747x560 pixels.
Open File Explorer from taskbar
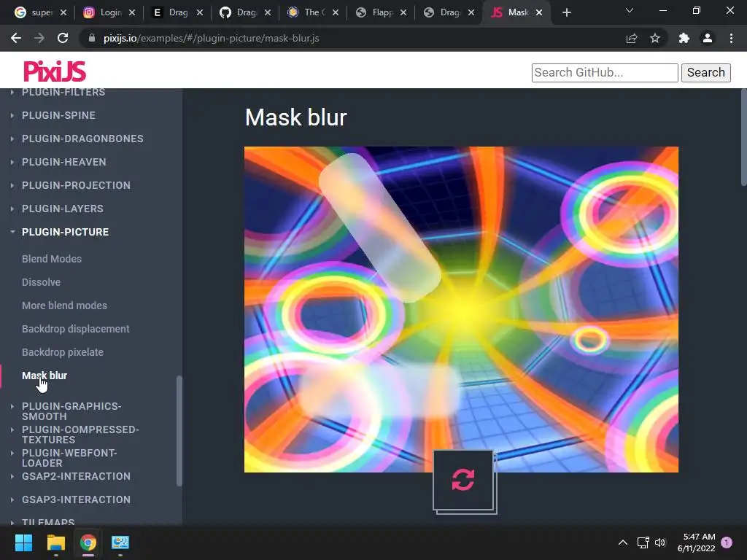[x=55, y=542]
